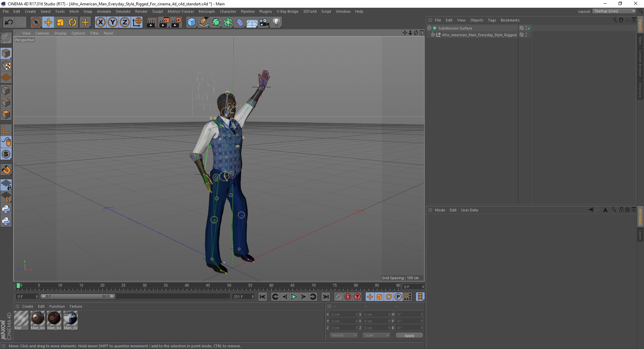The height and width of the screenshot is (349, 644).
Task: Add a Light object
Action: point(276,22)
